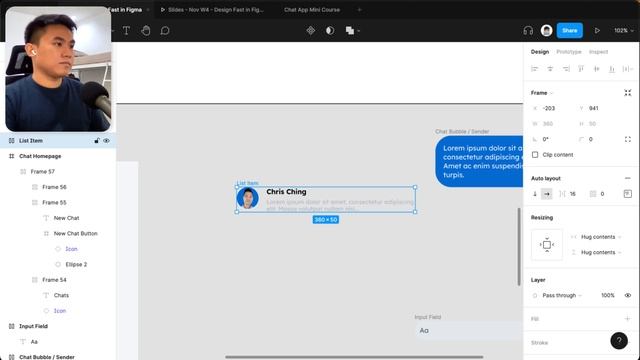Viewport: 640px width, 360px height.
Task: Click align right icon
Action: click(x=566, y=69)
